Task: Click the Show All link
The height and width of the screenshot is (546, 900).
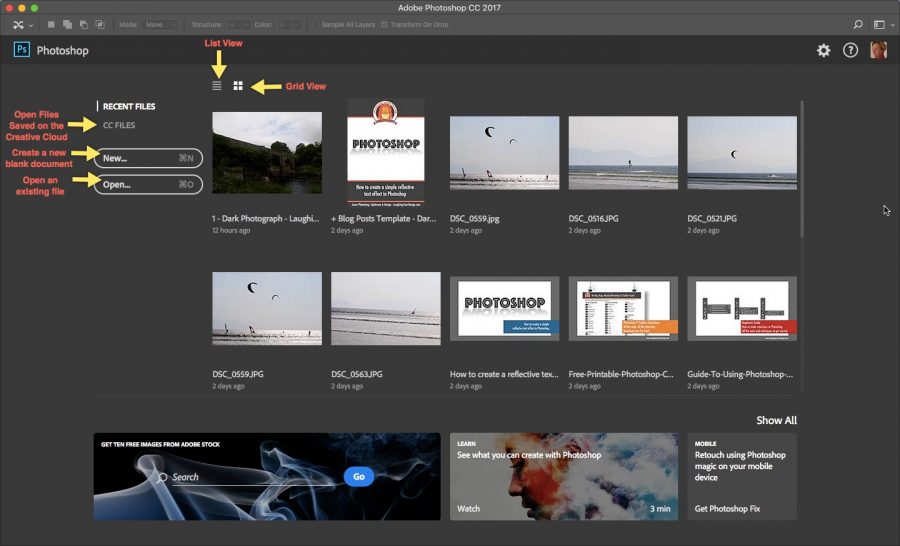Action: pos(776,420)
